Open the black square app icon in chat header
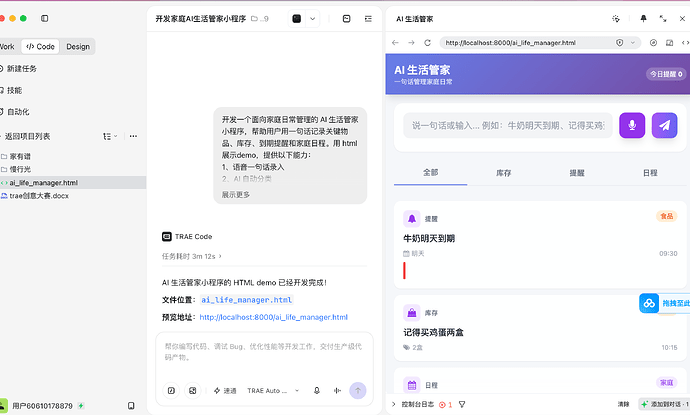 click(297, 18)
